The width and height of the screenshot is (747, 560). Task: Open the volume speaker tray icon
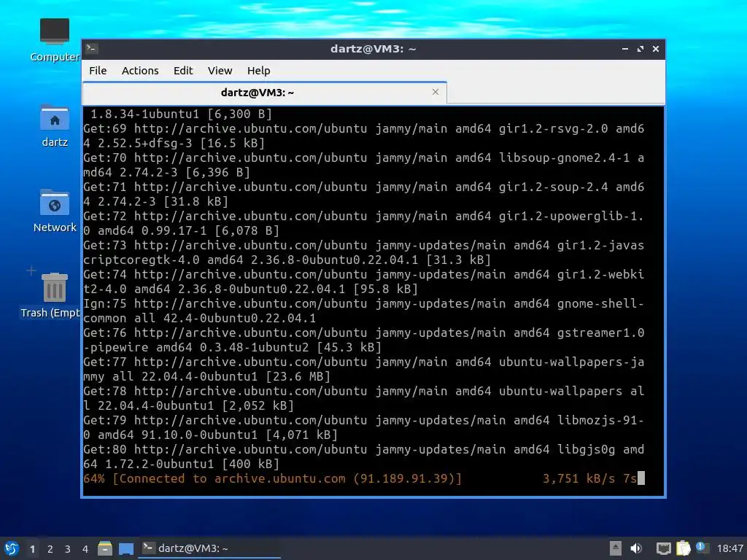click(x=636, y=548)
